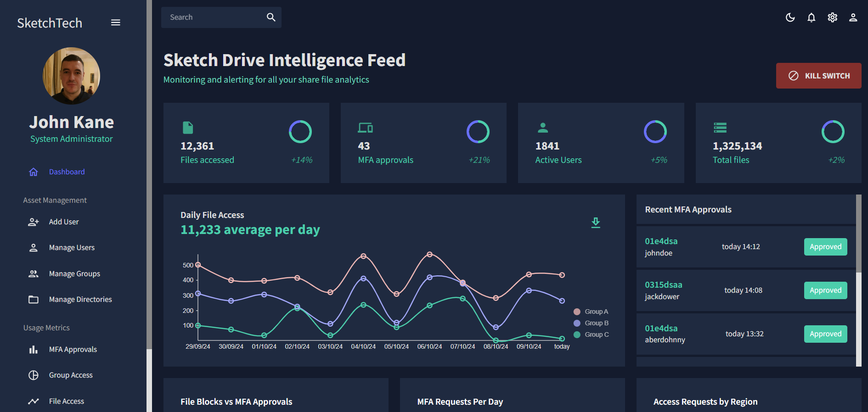Focus the Search input field
The width and height of the screenshot is (868, 412).
(x=214, y=17)
